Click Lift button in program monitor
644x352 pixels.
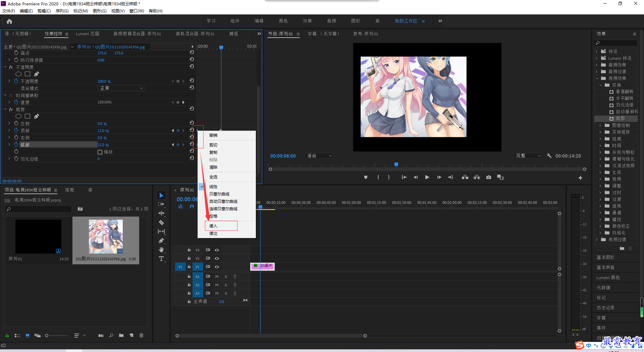[x=465, y=177]
